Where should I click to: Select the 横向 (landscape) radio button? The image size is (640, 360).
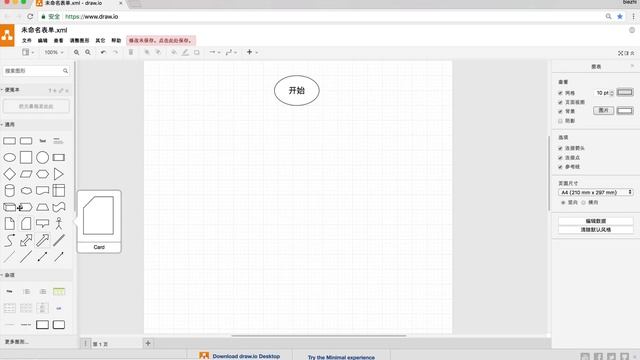pos(584,202)
